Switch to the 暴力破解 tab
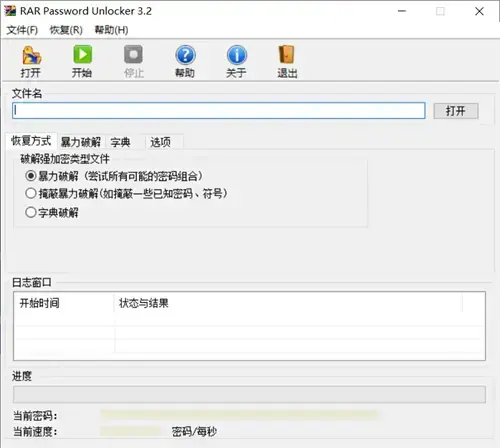Viewport: 500px width, 448px height. click(81, 142)
